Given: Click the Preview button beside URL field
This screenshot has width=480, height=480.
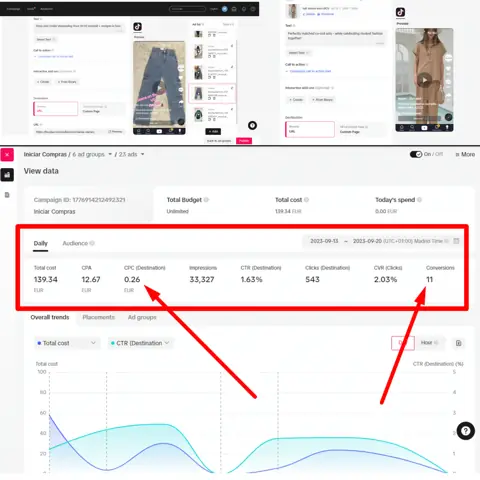Looking at the screenshot, I should (x=115, y=132).
